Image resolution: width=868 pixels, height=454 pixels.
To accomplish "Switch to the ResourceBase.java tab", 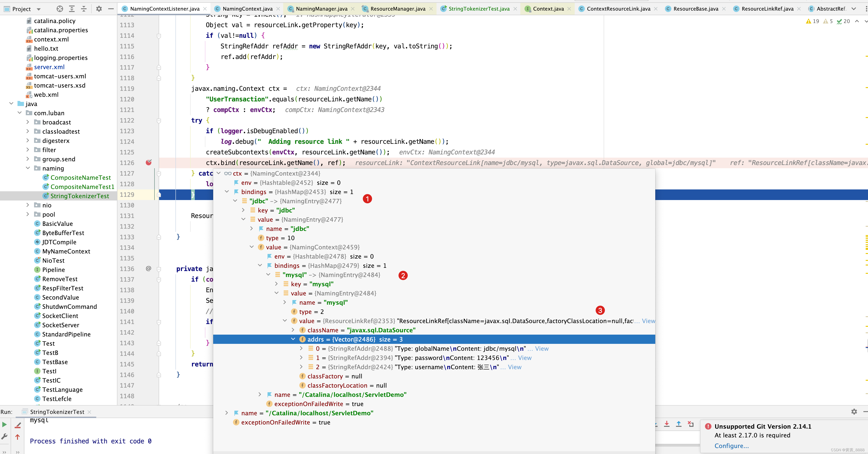I will pyautogui.click(x=696, y=9).
